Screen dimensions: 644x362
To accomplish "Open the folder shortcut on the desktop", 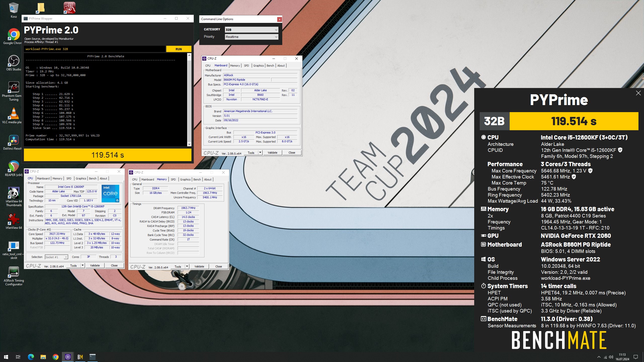I will (41, 8).
